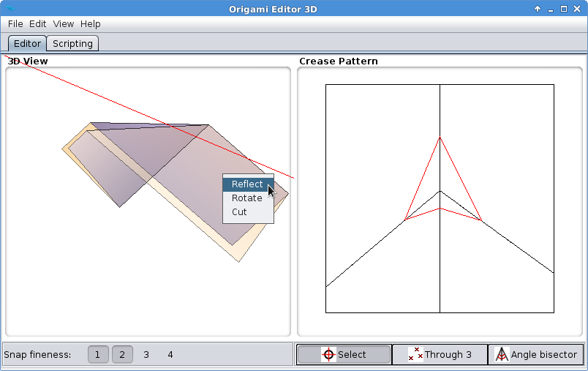This screenshot has height=371, width=588.
Task: Open the File menu
Action: (15, 24)
